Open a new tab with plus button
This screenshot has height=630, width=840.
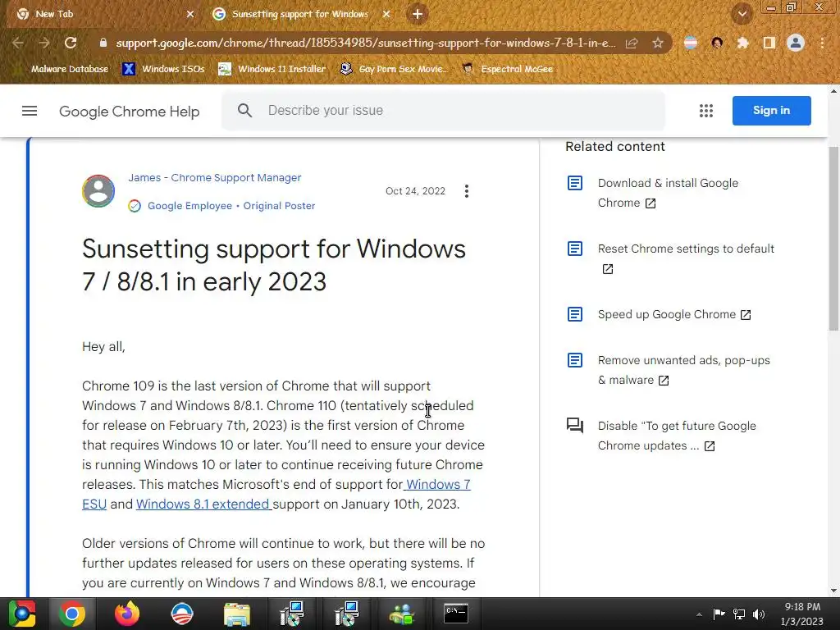click(418, 14)
